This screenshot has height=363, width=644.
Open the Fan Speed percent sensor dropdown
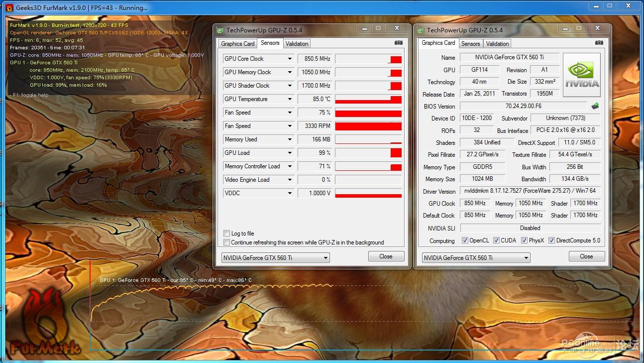(x=290, y=113)
